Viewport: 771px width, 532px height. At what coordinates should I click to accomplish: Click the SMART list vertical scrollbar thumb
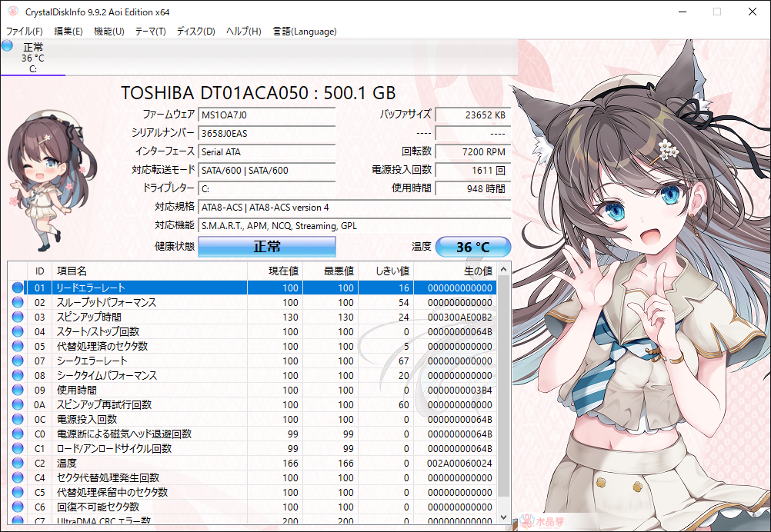tap(503, 386)
